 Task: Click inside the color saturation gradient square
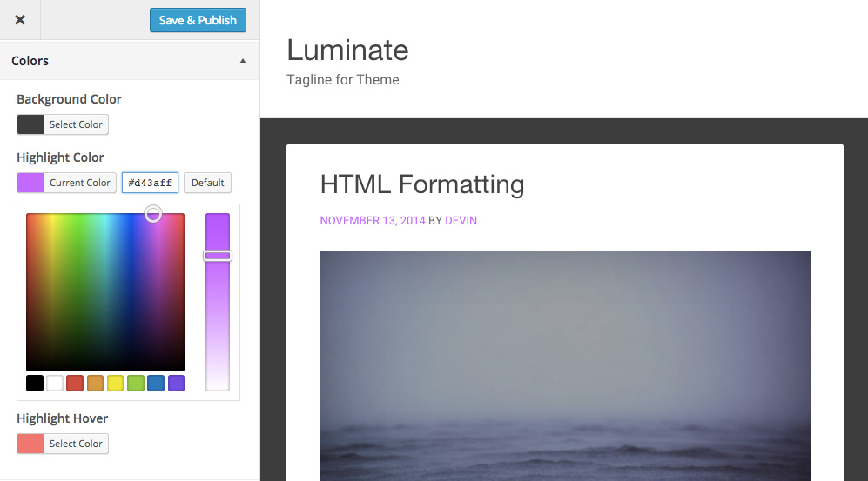click(105, 292)
